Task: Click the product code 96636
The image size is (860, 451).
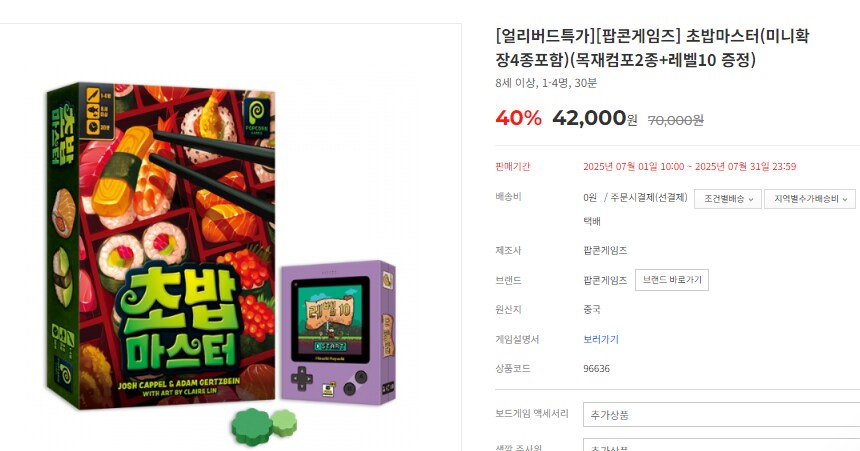Action: tap(596, 369)
